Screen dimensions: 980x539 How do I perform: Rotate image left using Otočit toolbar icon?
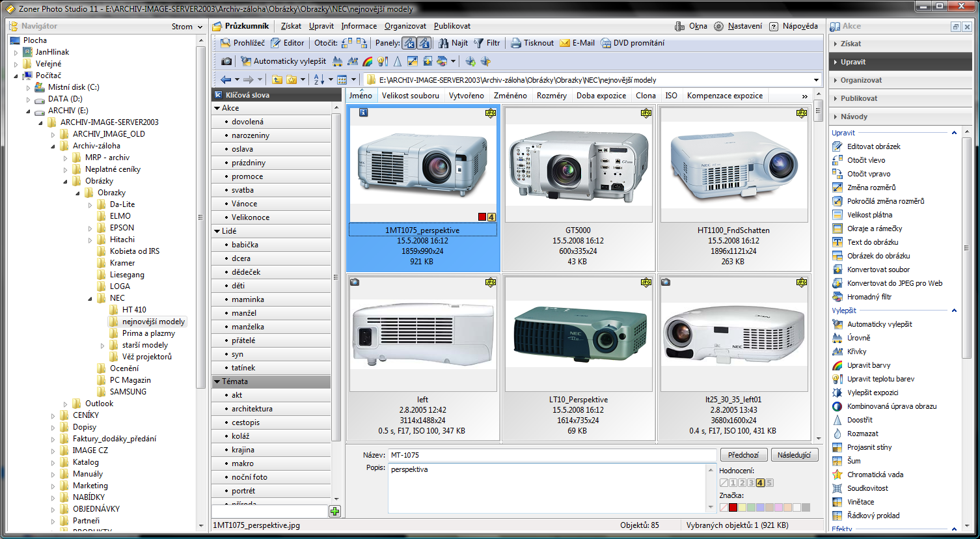click(x=346, y=43)
